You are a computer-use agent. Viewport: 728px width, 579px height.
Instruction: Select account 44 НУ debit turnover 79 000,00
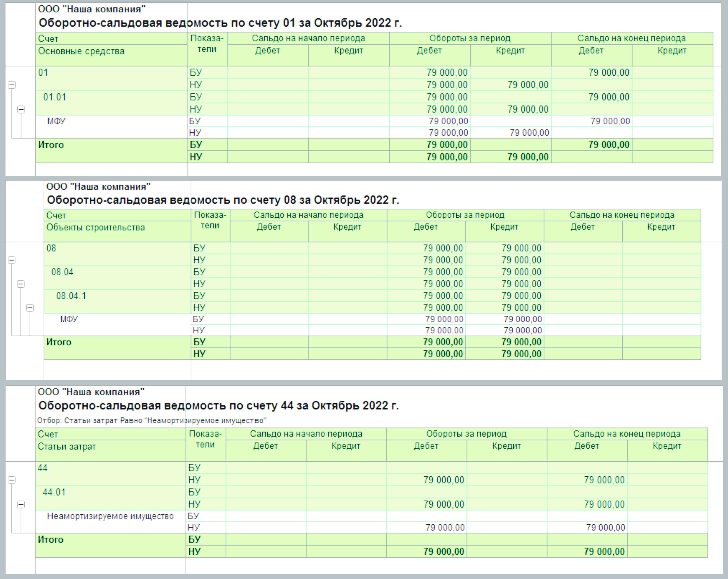point(427,480)
